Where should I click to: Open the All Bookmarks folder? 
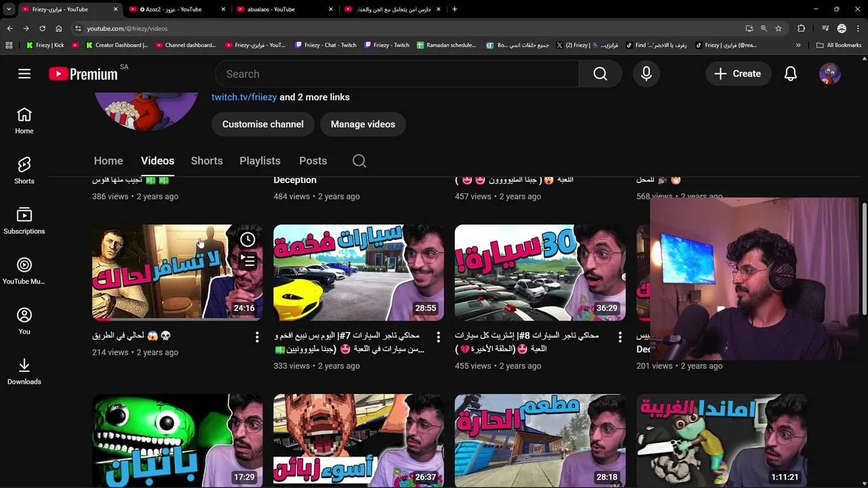[839, 45]
